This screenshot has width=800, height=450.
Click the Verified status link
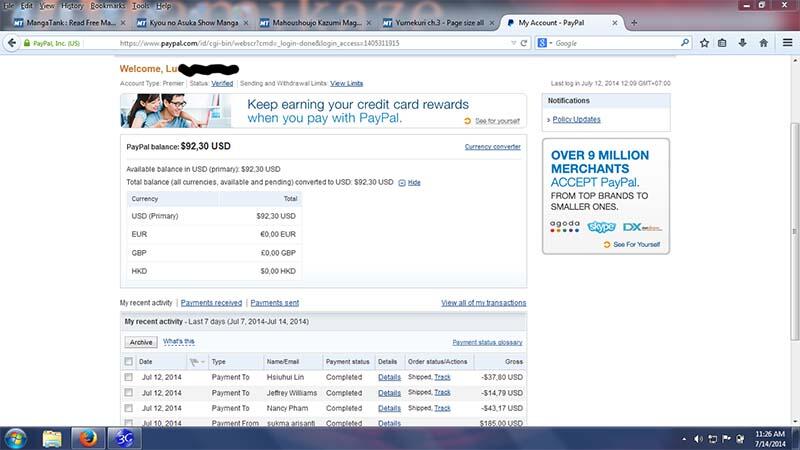pyautogui.click(x=222, y=83)
